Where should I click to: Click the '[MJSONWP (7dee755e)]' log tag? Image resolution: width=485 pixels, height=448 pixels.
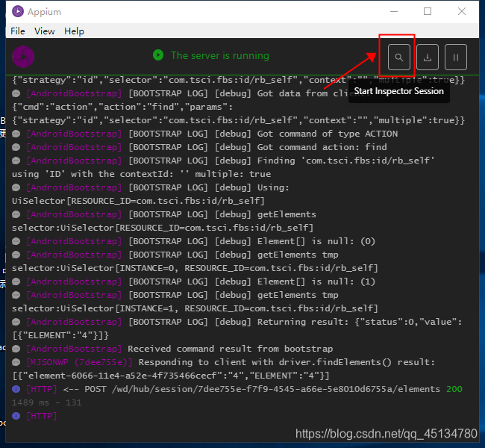coord(79,362)
